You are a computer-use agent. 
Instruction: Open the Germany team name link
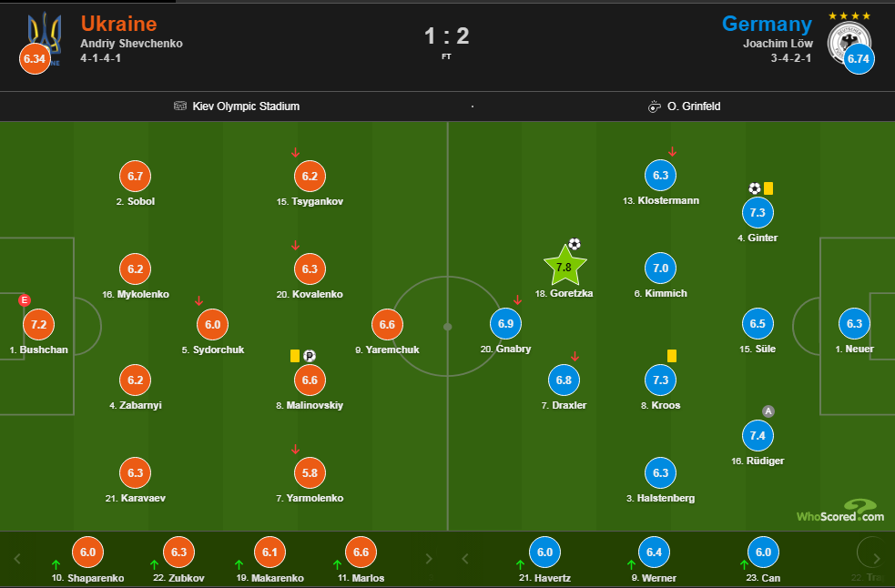click(767, 24)
